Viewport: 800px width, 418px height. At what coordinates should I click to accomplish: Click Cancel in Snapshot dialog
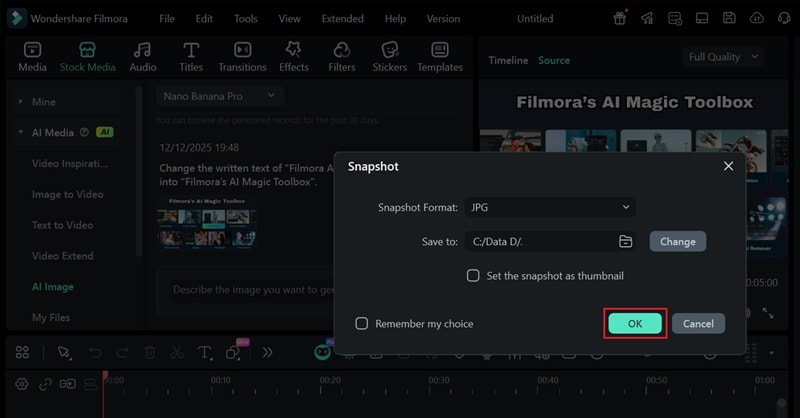point(698,324)
